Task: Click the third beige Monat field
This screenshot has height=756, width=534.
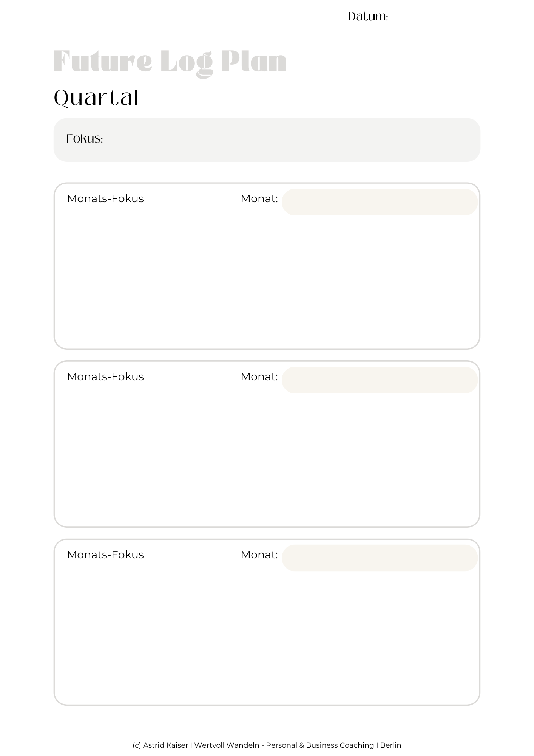Action: (380, 558)
